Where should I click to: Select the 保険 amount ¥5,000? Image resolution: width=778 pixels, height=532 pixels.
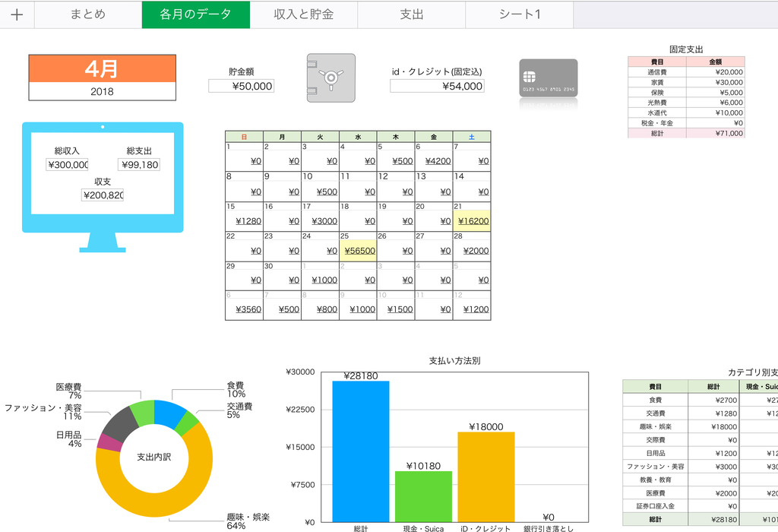pyautogui.click(x=716, y=92)
